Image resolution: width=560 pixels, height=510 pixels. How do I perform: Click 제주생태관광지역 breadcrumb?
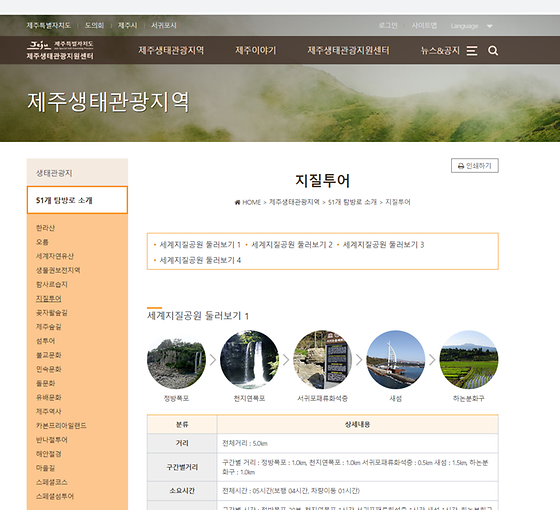[294, 202]
